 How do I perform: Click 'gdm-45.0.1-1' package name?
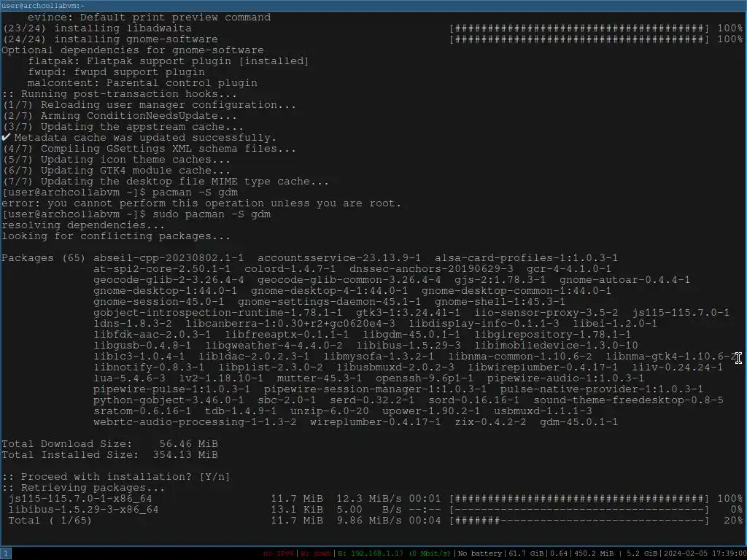point(578,422)
